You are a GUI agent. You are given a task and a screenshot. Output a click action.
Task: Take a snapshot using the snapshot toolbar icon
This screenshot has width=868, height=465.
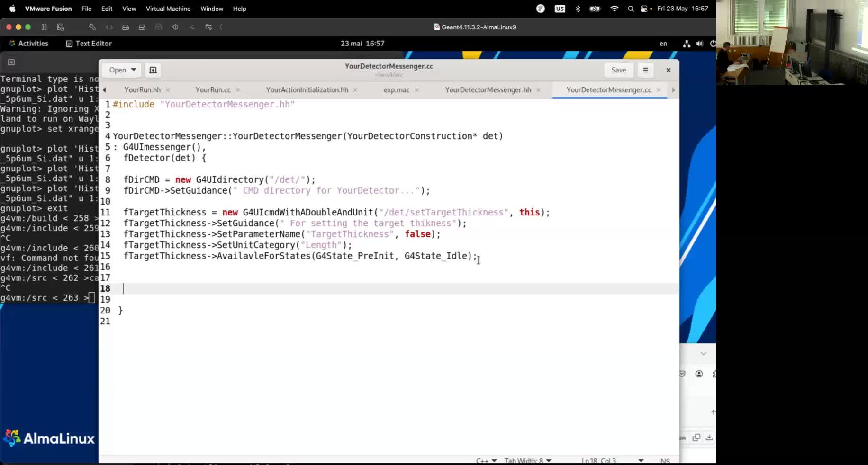tap(60, 27)
